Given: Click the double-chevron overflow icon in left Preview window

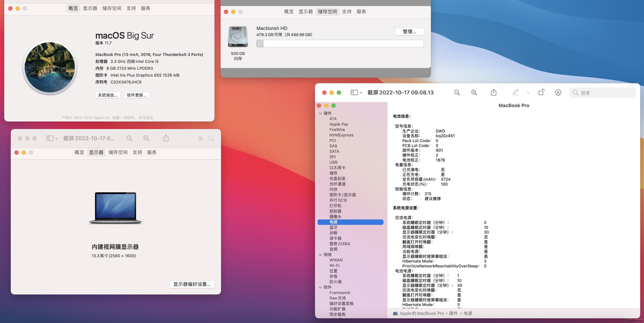Looking at the screenshot, I should click(200, 139).
